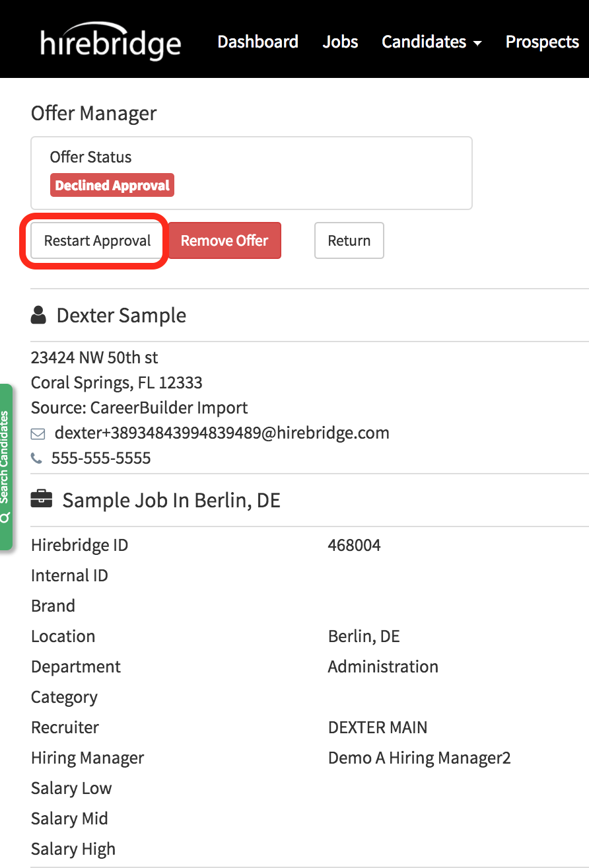Click the envelope icon next to email
The image size is (589, 868).
click(x=38, y=434)
